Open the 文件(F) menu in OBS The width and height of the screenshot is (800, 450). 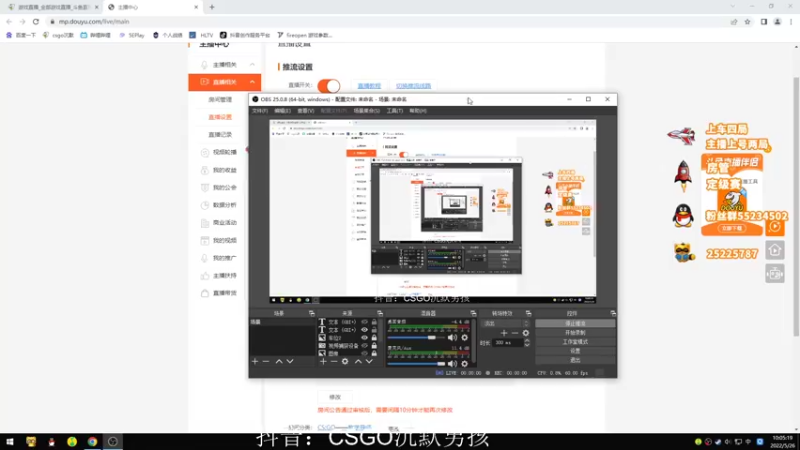coord(260,111)
